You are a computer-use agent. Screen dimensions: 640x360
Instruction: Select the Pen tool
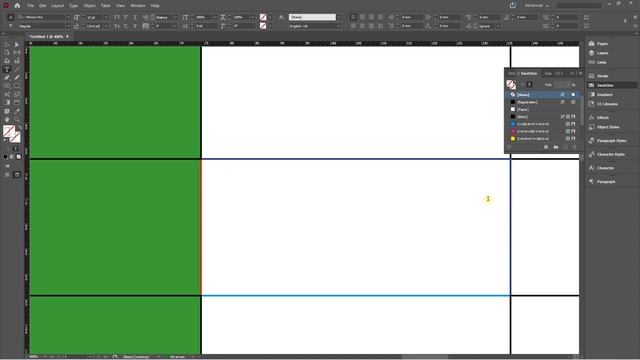point(7,78)
